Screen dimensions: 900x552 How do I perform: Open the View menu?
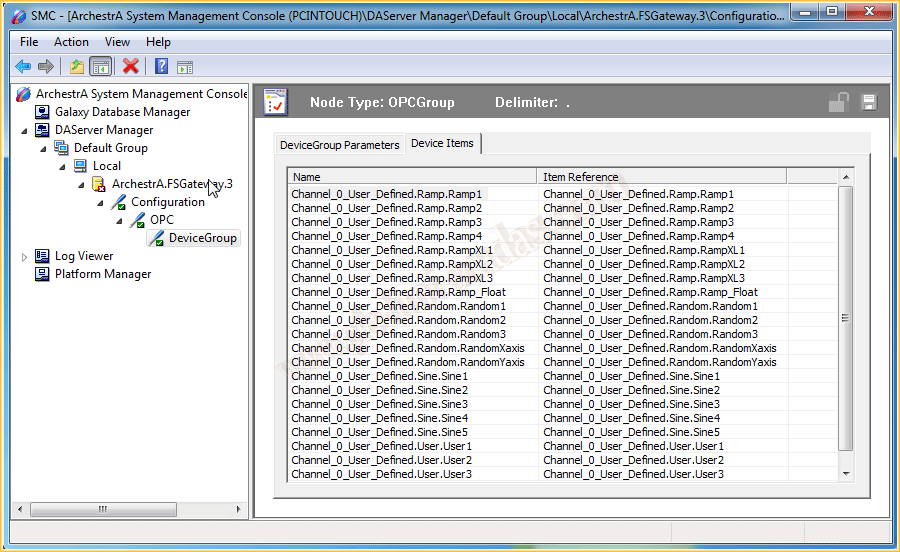pos(117,42)
